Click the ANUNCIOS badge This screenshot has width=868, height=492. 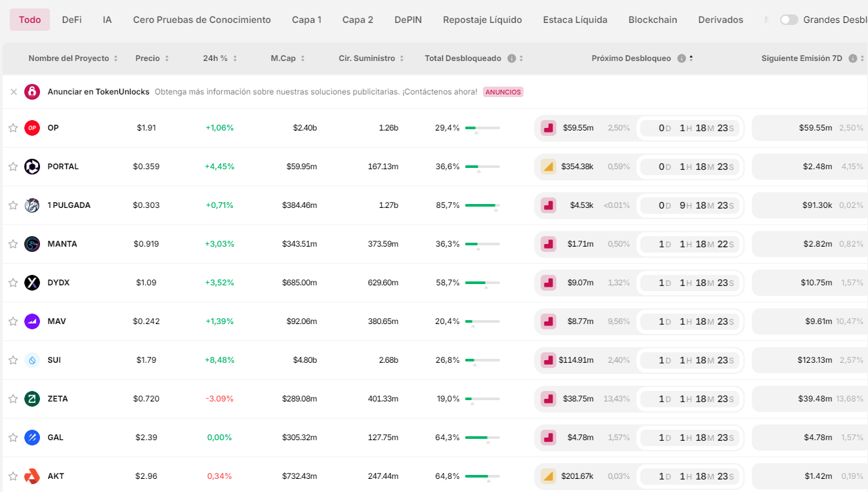[x=503, y=92]
